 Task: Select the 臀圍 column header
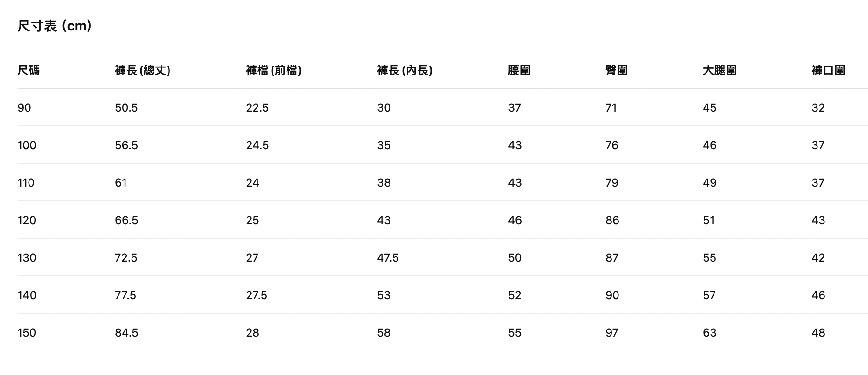click(616, 70)
